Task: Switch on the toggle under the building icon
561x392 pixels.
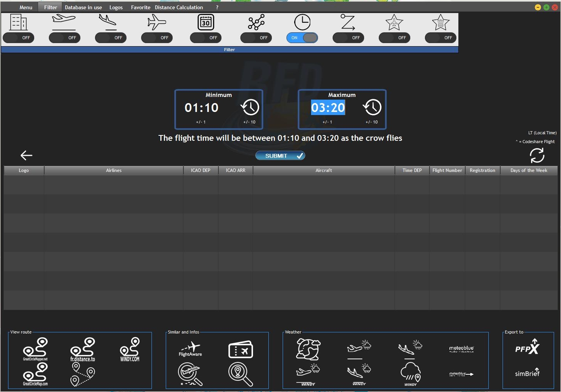Action: 18,38
